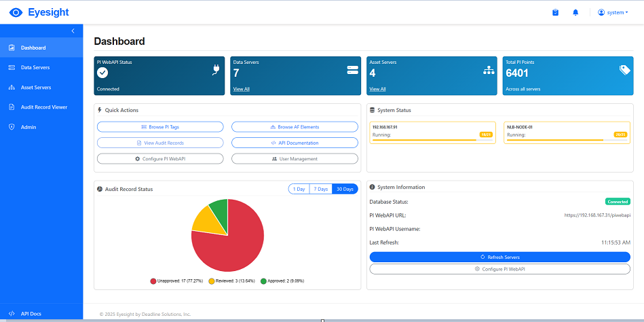Image resolution: width=644 pixels, height=322 pixels.
Task: Click View All link under Data Servers
Action: point(241,89)
